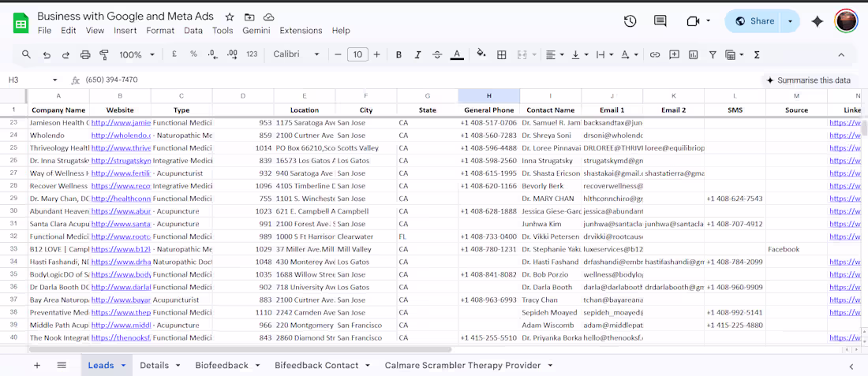Toggle bold formatting

(398, 54)
